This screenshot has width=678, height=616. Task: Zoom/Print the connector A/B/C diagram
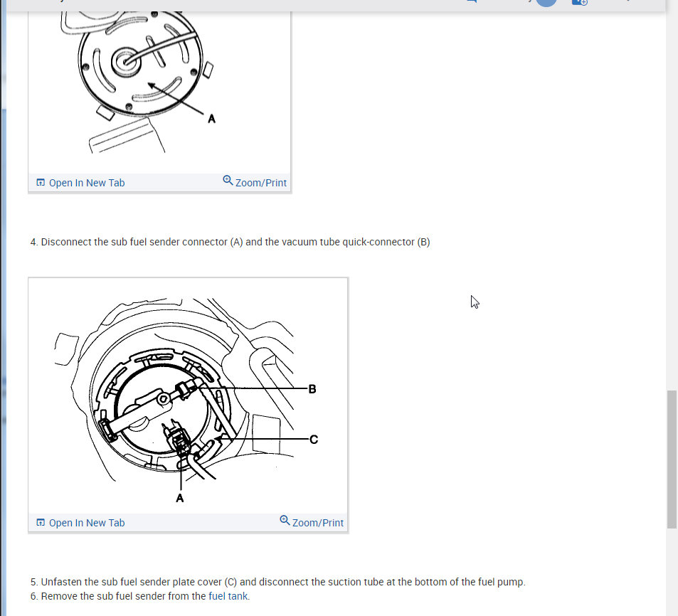pos(312,522)
